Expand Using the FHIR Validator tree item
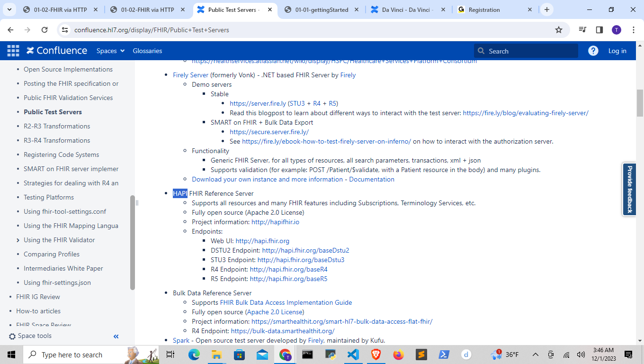Image resolution: width=644 pixels, height=364 pixels. pyautogui.click(x=18, y=240)
